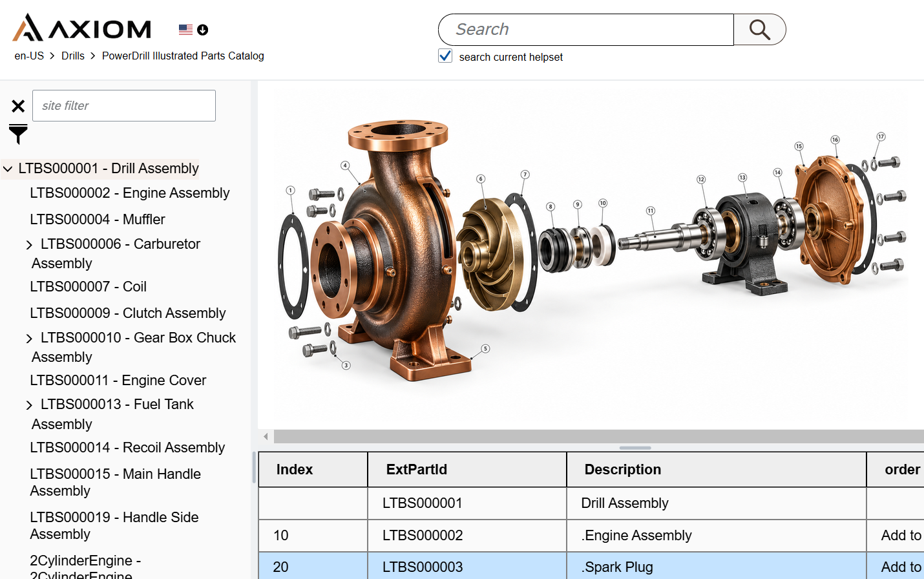924x579 pixels.
Task: Sort by ExtPartId column header
Action: (x=467, y=470)
